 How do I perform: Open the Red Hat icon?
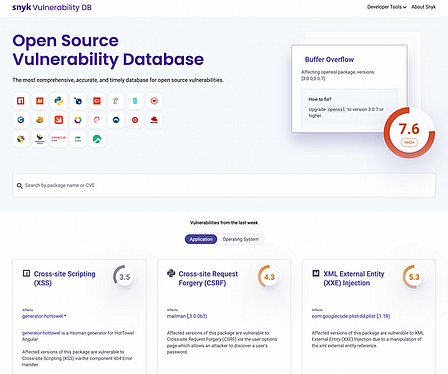point(154,120)
